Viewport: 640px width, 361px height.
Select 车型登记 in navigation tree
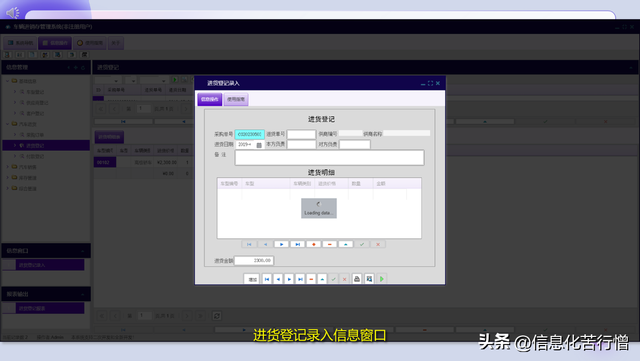[x=35, y=92]
